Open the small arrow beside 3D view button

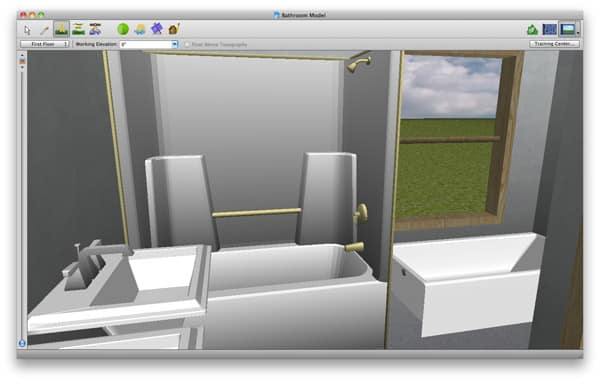click(x=578, y=32)
